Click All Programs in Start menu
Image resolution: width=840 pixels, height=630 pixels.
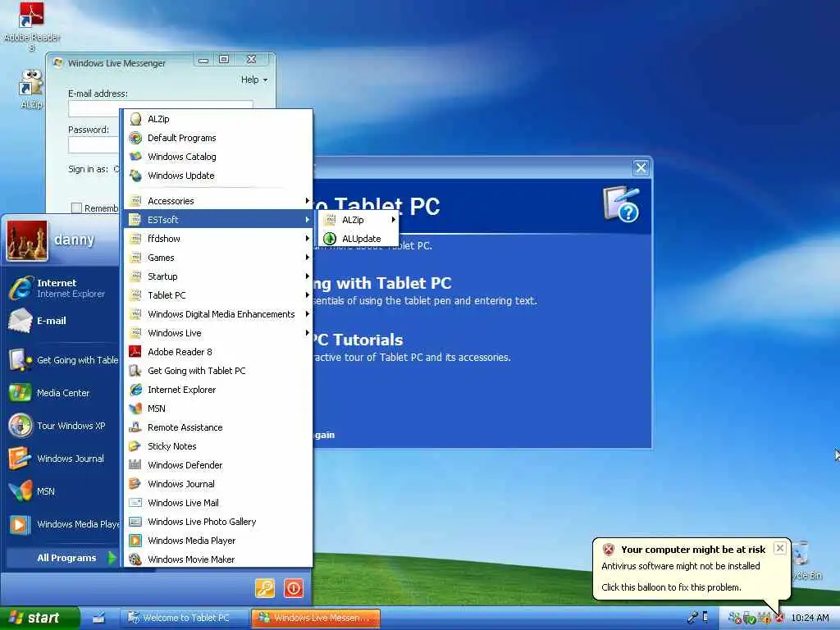[62, 558]
